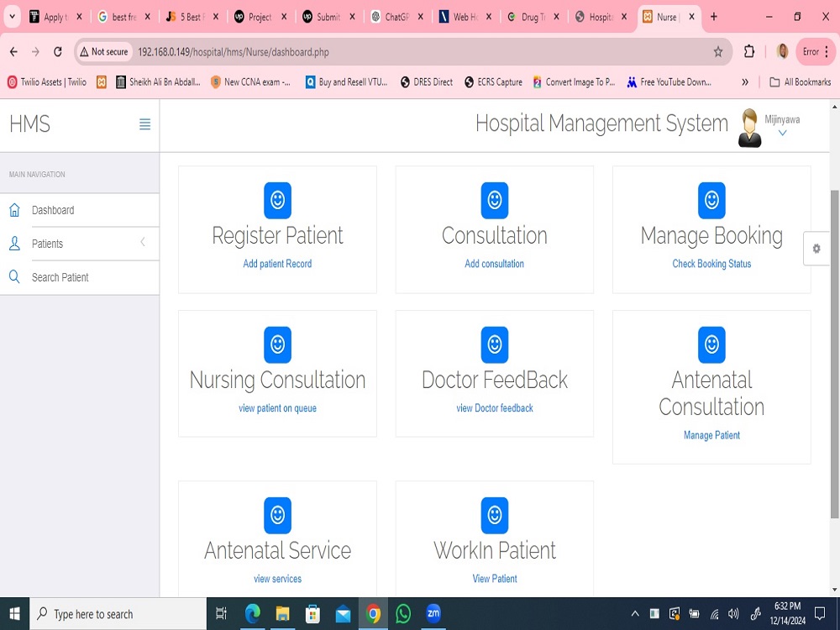
Task: Open Task View on the taskbar
Action: 221,614
